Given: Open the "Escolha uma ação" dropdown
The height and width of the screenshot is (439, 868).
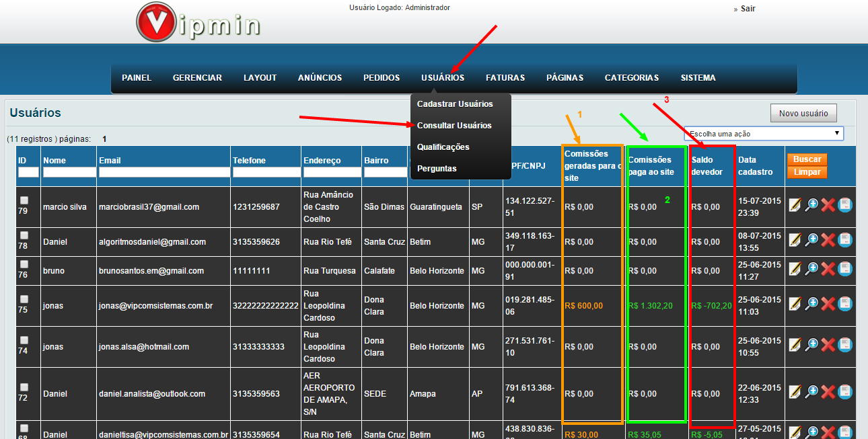Looking at the screenshot, I should (764, 134).
